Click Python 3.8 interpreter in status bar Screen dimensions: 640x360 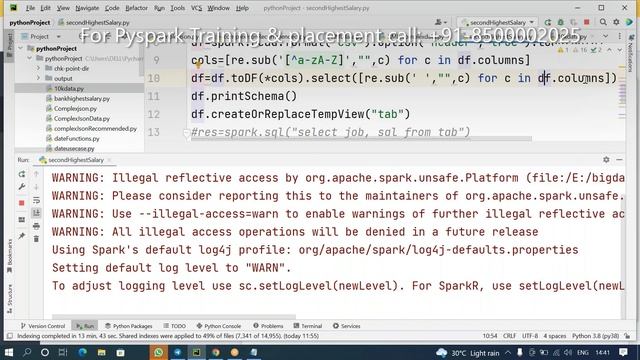pyautogui.click(x=596, y=336)
